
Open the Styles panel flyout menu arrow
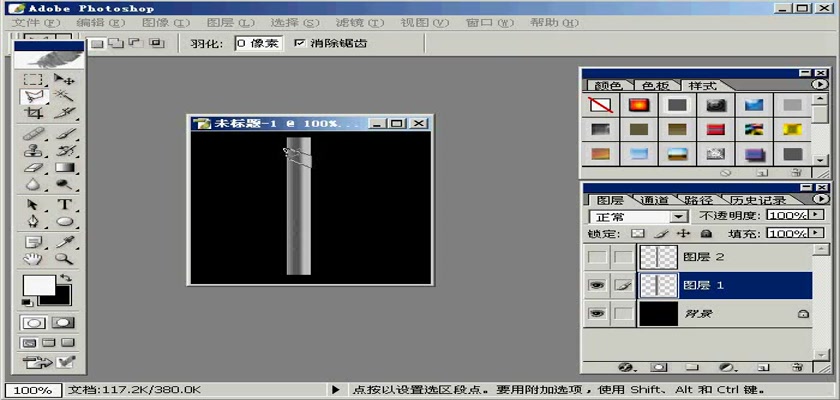819,85
